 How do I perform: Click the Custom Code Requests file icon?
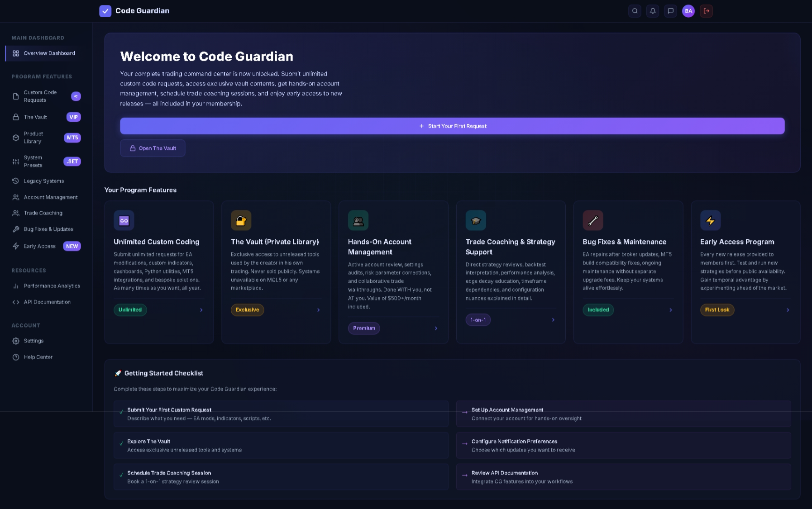click(x=16, y=96)
